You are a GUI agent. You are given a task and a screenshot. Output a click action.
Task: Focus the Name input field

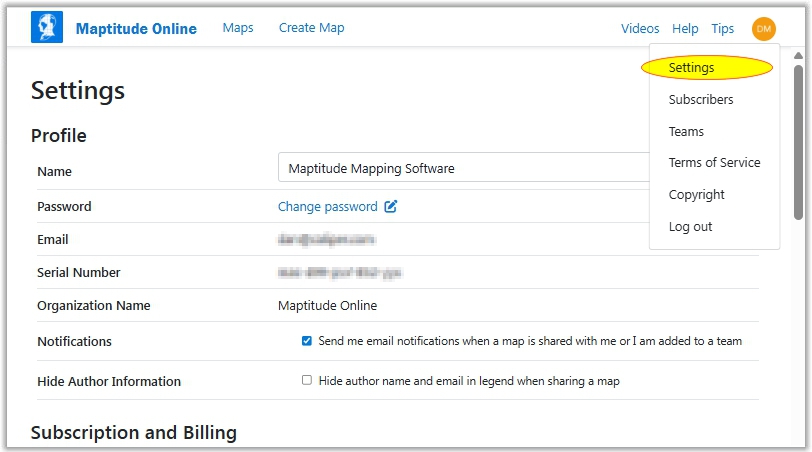point(463,167)
